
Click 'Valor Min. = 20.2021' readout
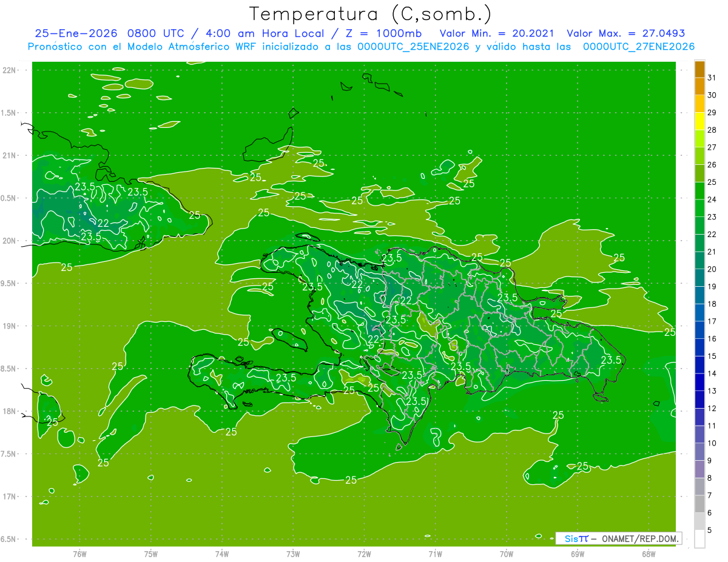[x=497, y=33]
